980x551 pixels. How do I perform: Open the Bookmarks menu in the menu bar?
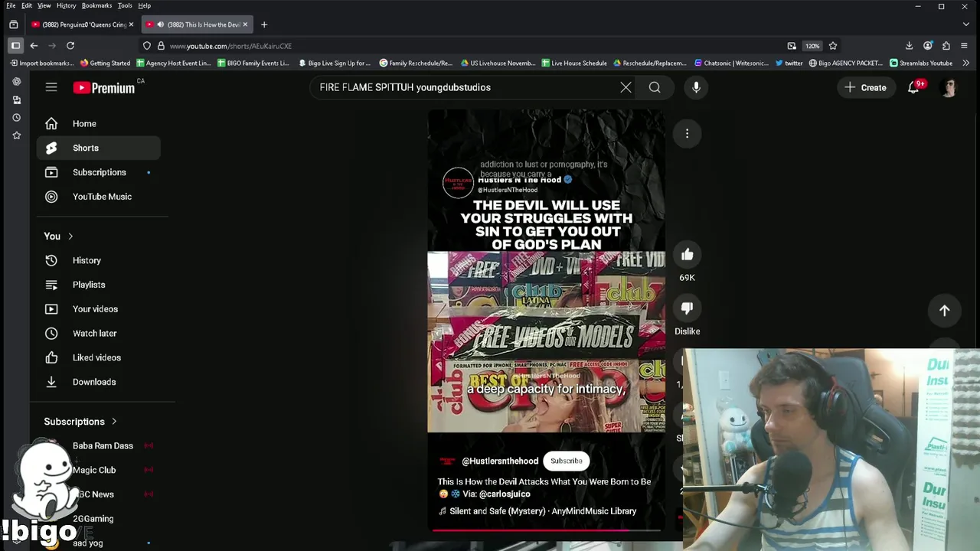pyautogui.click(x=96, y=5)
